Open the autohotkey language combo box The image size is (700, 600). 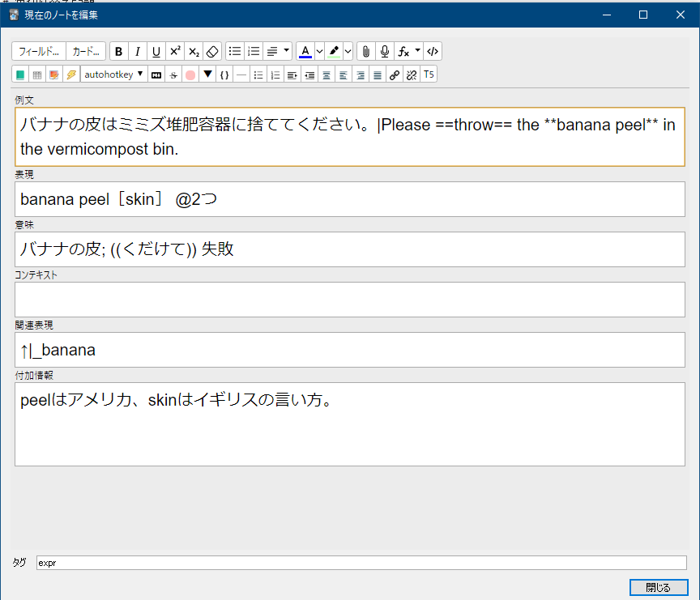click(x=113, y=74)
